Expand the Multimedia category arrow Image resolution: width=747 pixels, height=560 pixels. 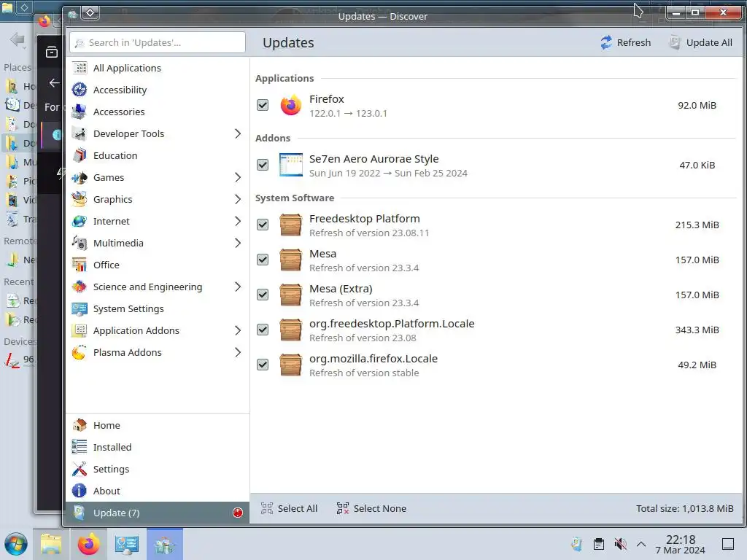238,244
